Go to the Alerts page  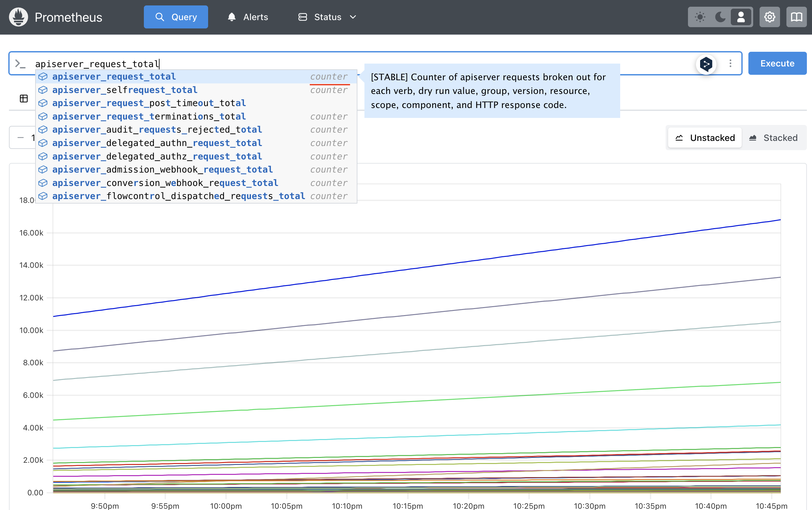tap(248, 17)
